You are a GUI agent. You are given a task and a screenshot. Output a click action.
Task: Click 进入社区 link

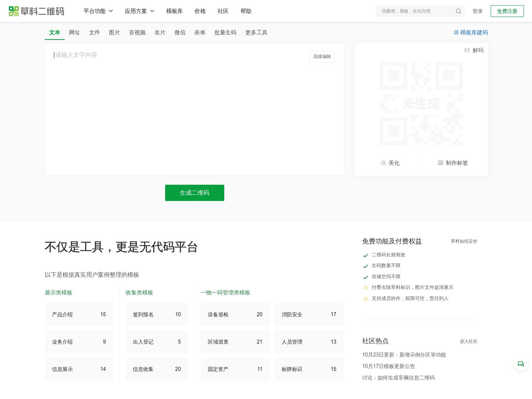click(x=468, y=341)
